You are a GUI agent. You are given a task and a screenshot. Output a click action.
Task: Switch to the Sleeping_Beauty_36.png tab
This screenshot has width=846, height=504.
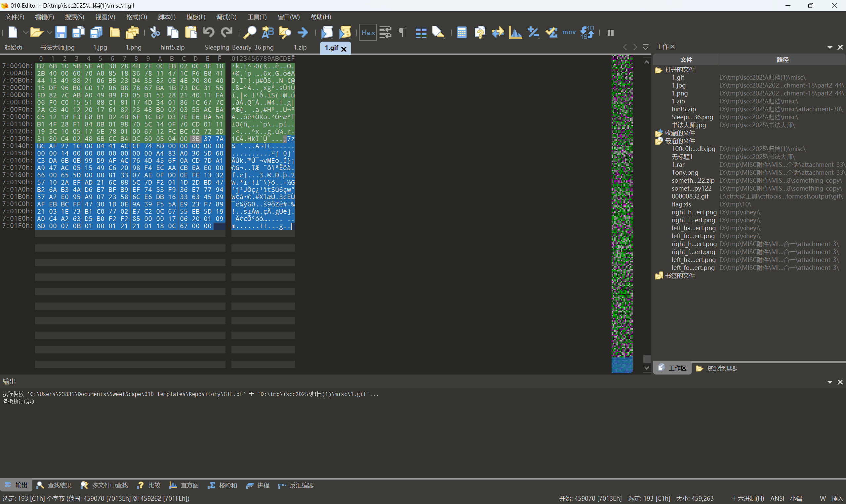pyautogui.click(x=239, y=47)
